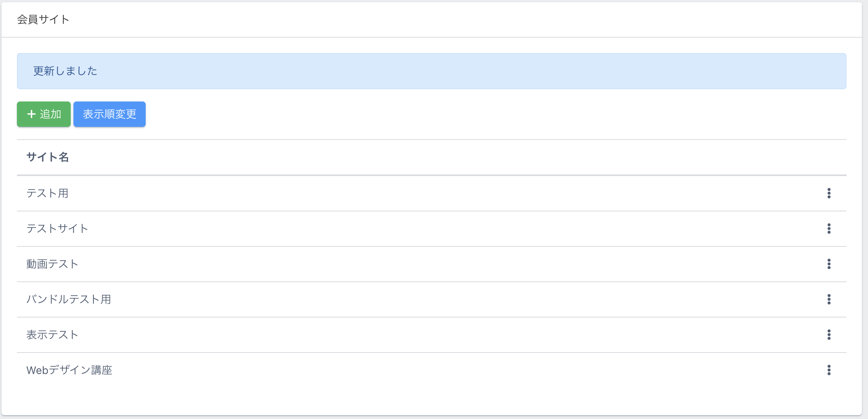868x419 pixels.
Task: Open the three-dot menu for テスト用
Action: click(829, 193)
